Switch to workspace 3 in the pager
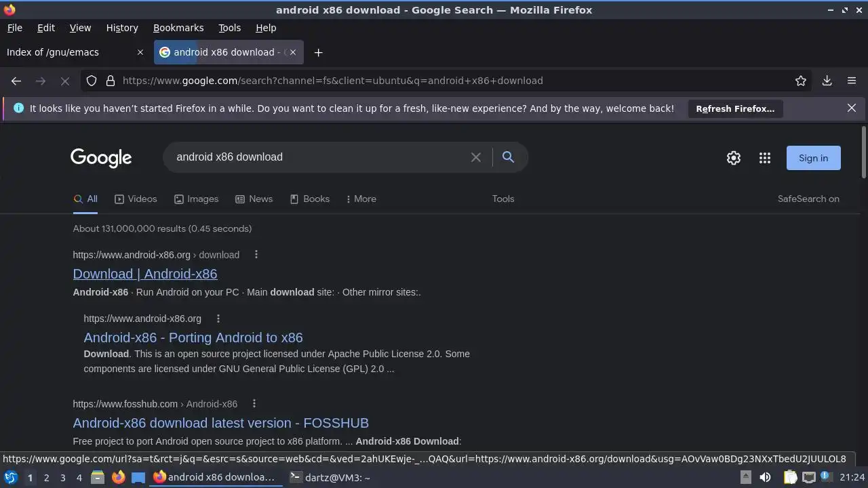The image size is (868, 488). 62,477
